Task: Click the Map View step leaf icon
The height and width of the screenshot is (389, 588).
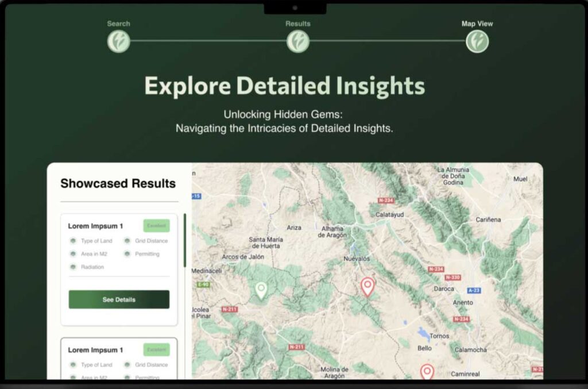Action: click(477, 41)
